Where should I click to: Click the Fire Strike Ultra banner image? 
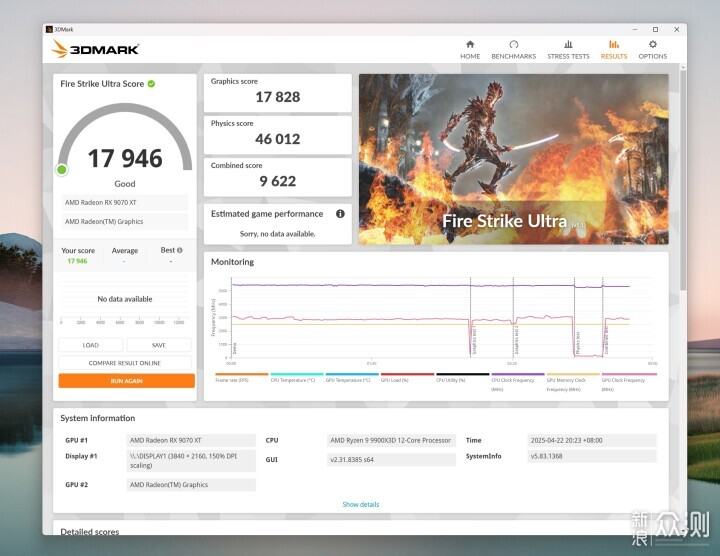pos(513,159)
